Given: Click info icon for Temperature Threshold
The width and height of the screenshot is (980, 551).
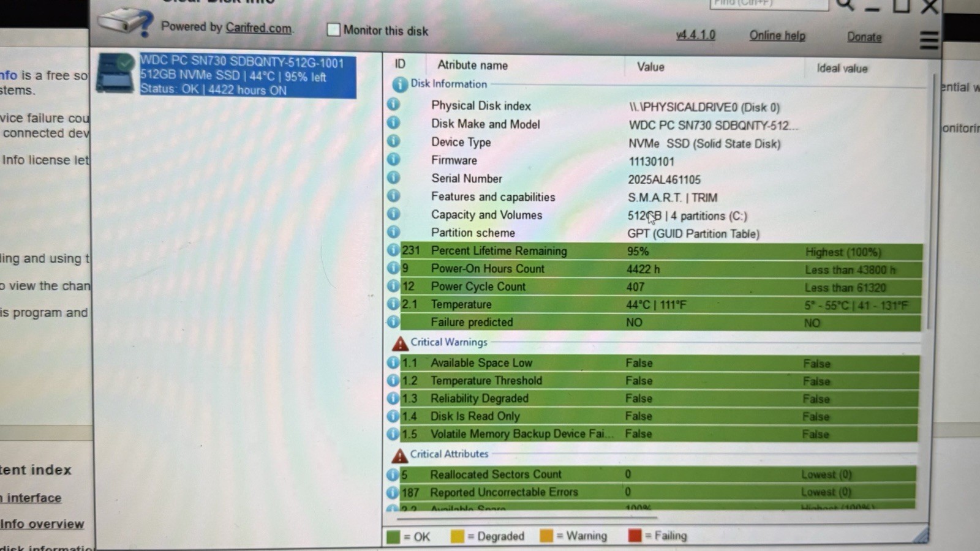Looking at the screenshot, I should click(x=393, y=380).
